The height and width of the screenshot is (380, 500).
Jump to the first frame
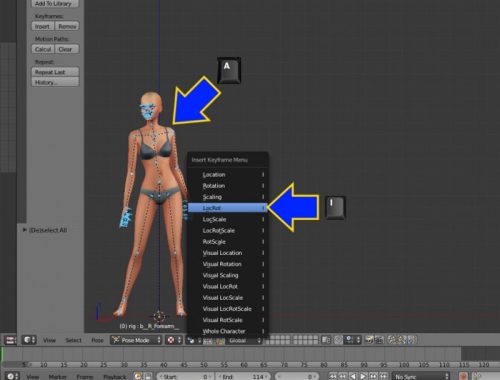point(333,376)
